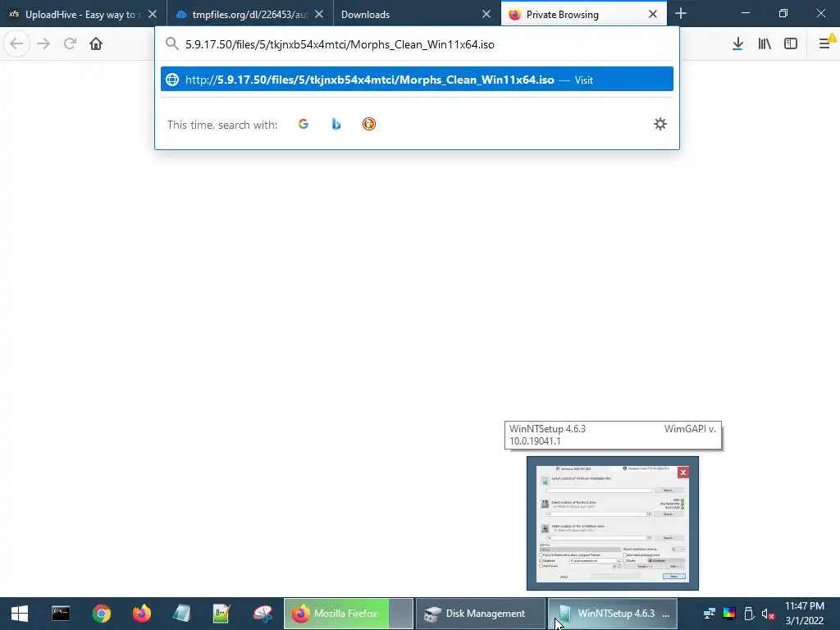Image resolution: width=840 pixels, height=630 pixels.
Task: Click the USB safely-remove tray icon
Action: (749, 614)
